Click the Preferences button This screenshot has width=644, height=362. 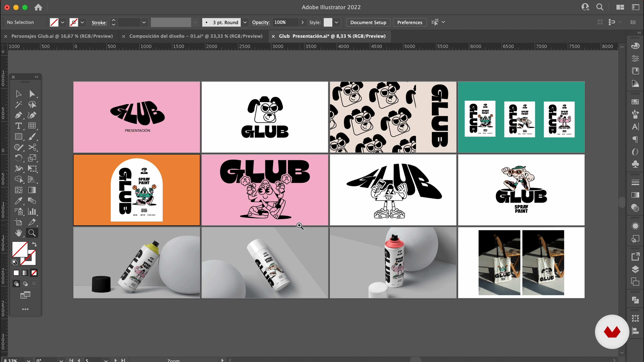pos(410,22)
